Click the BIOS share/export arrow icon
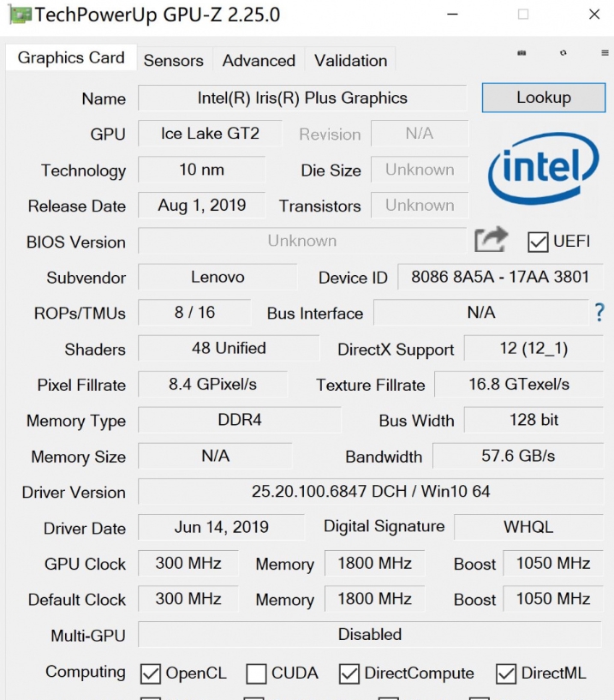This screenshot has width=614, height=700. click(491, 240)
